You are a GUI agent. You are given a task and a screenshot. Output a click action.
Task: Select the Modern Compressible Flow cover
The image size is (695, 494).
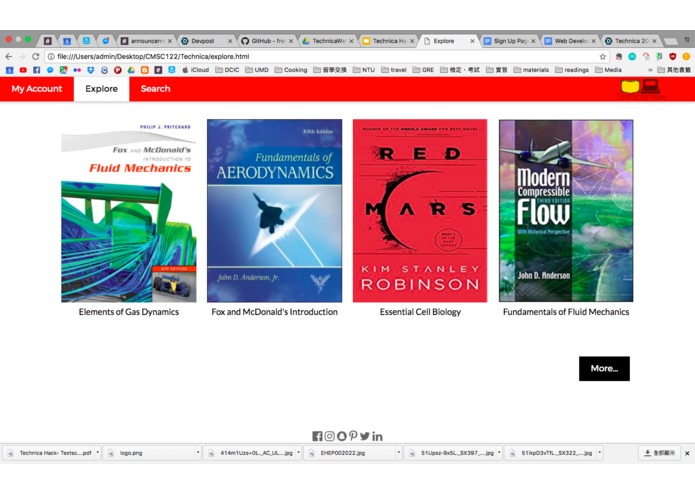566,211
